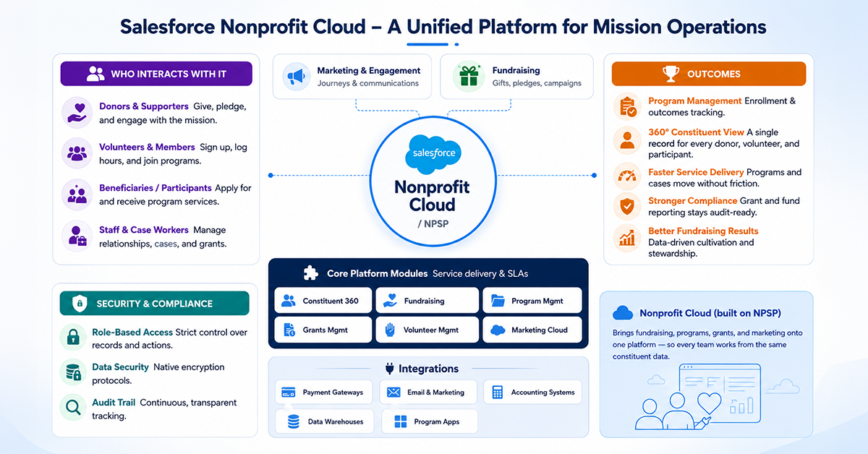Click 'Audit Trail' label text

pos(114,403)
